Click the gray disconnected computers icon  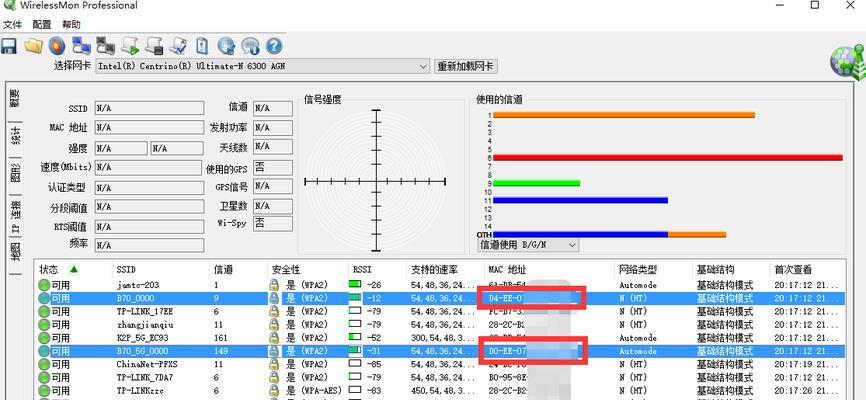(x=105, y=45)
